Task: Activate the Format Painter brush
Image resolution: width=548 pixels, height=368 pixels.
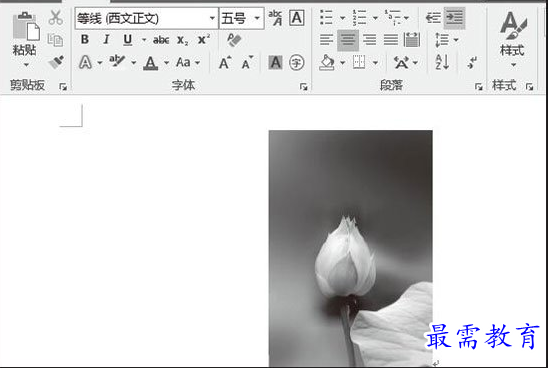Action: pos(56,62)
